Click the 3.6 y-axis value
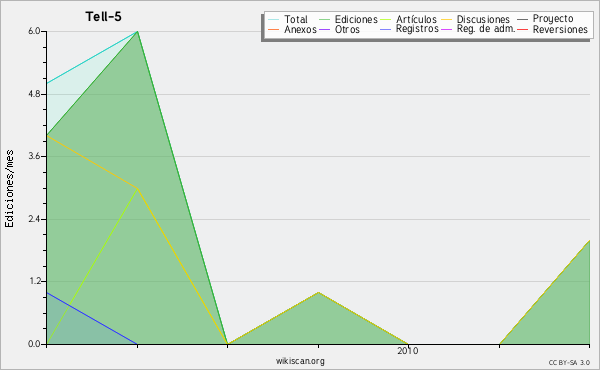Screen dimensions: 600x370 (34, 156)
